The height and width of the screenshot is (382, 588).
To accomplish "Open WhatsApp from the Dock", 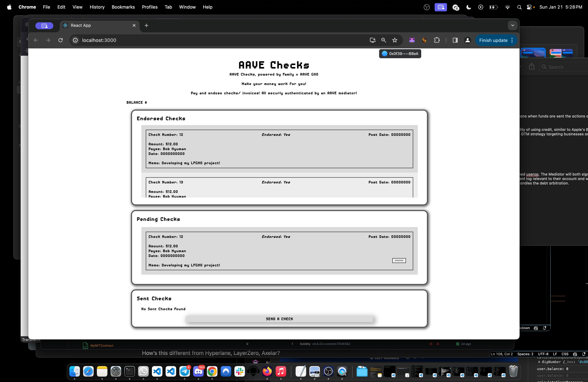I will (x=143, y=371).
